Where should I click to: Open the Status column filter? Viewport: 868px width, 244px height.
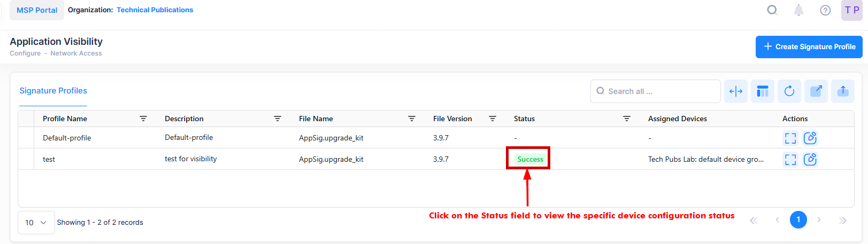click(x=626, y=119)
